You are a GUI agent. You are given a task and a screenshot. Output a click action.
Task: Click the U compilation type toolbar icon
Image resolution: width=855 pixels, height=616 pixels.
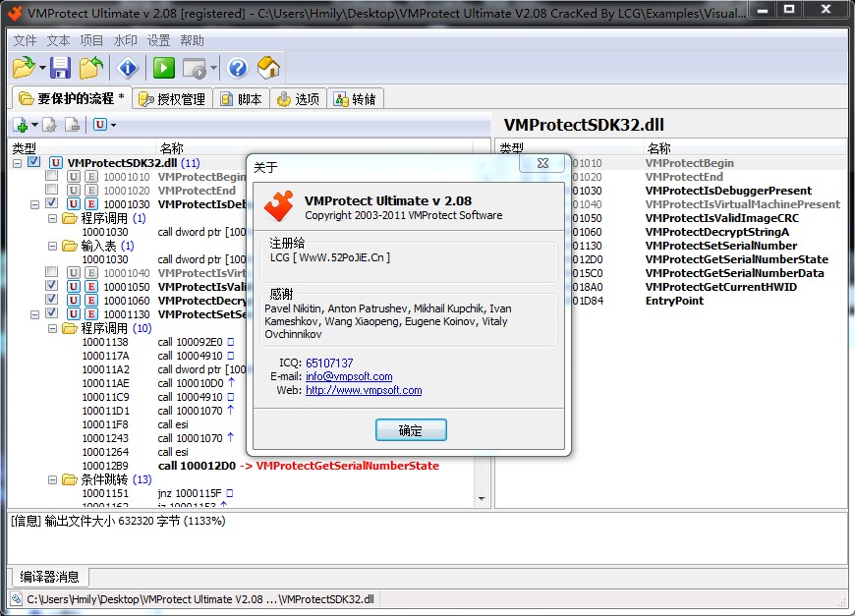(x=100, y=125)
